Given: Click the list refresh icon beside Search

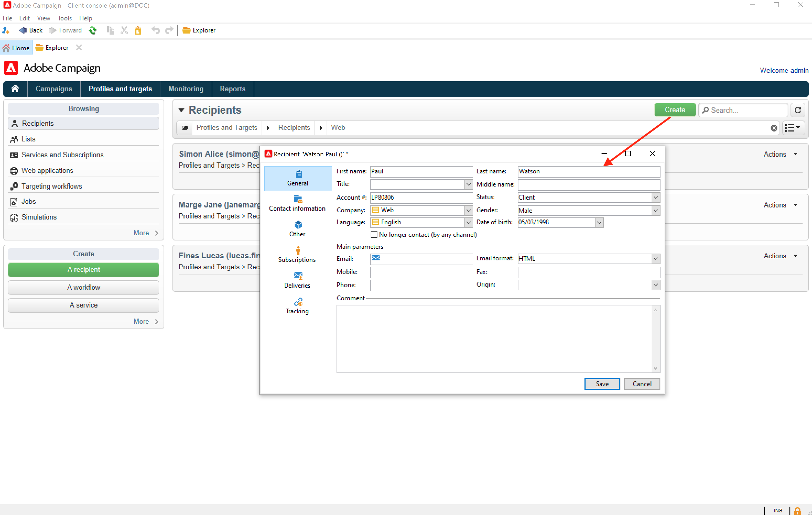Looking at the screenshot, I should point(798,110).
